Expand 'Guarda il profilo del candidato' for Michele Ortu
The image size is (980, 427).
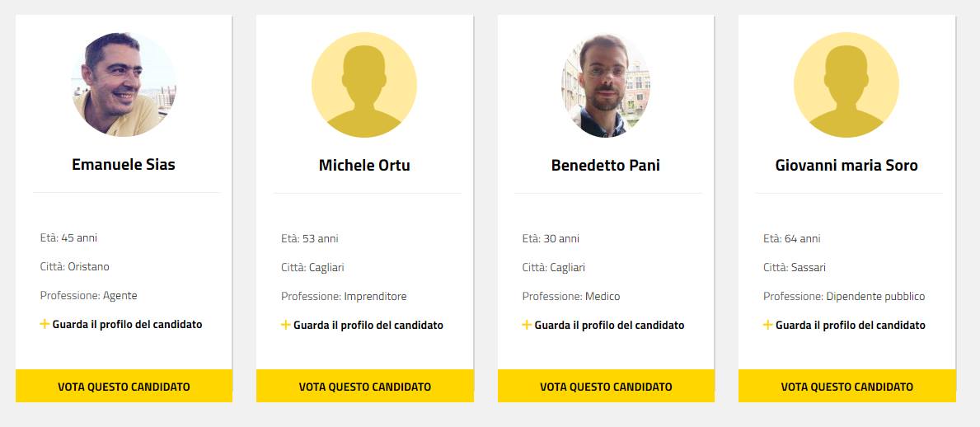pos(368,325)
